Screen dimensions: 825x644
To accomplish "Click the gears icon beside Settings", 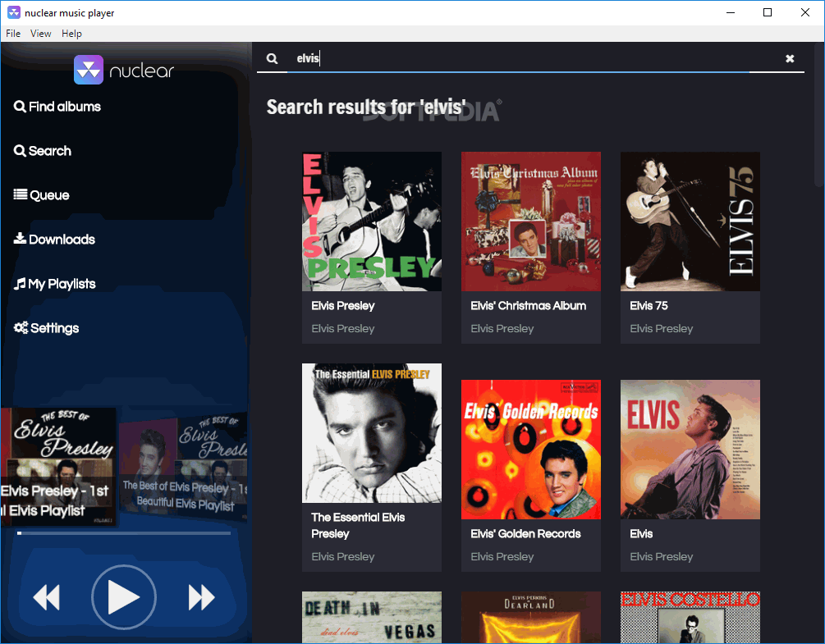I will tap(21, 328).
